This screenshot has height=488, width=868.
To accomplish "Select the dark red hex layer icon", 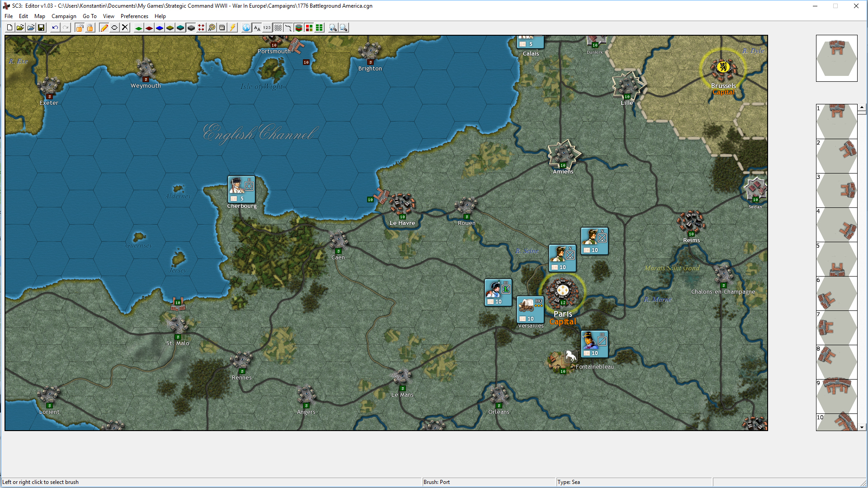I will click(149, 28).
